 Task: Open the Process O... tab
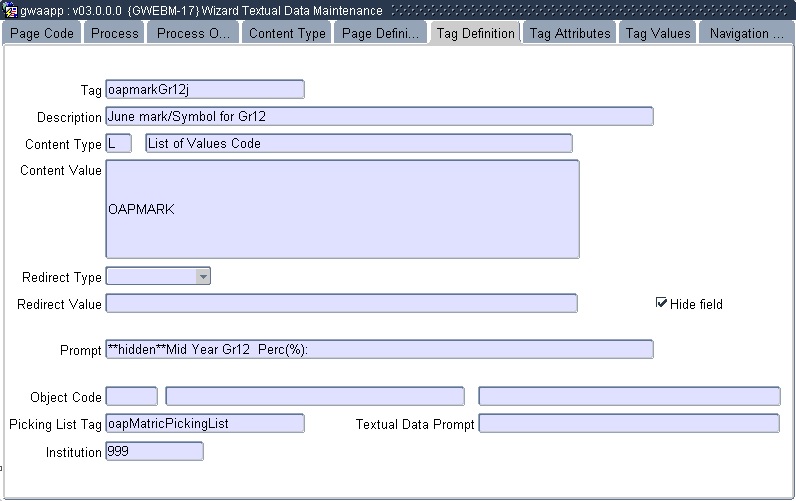(193, 34)
